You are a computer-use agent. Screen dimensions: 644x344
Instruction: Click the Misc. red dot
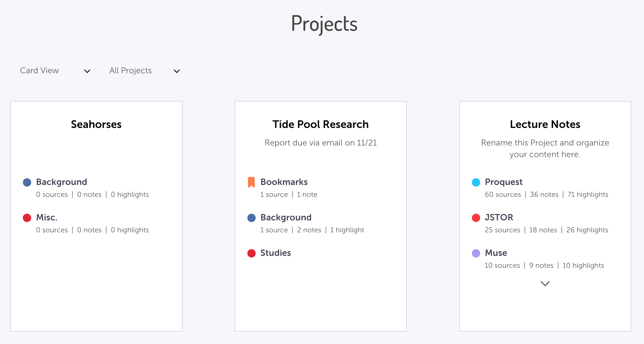point(27,218)
